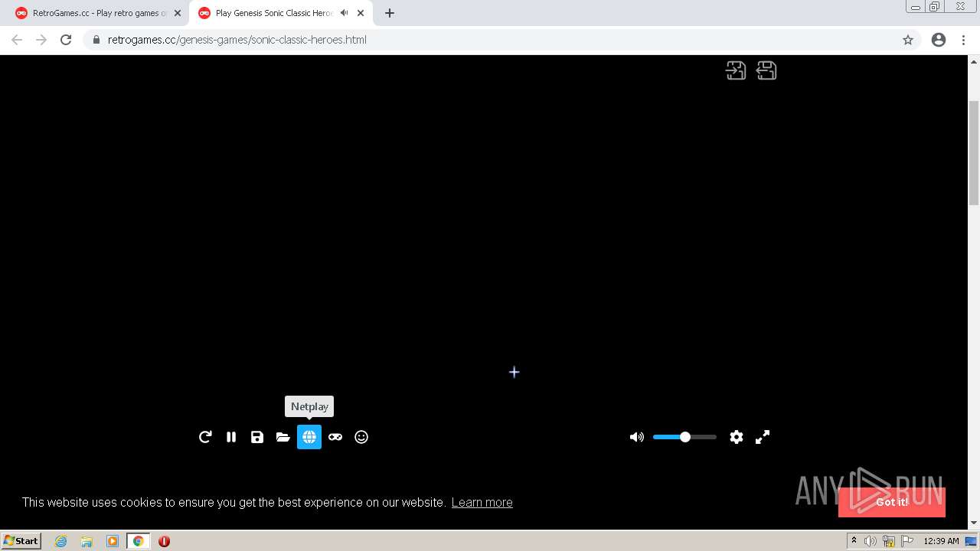Click the scrollbar down arrow
980x551 pixels.
974,523
